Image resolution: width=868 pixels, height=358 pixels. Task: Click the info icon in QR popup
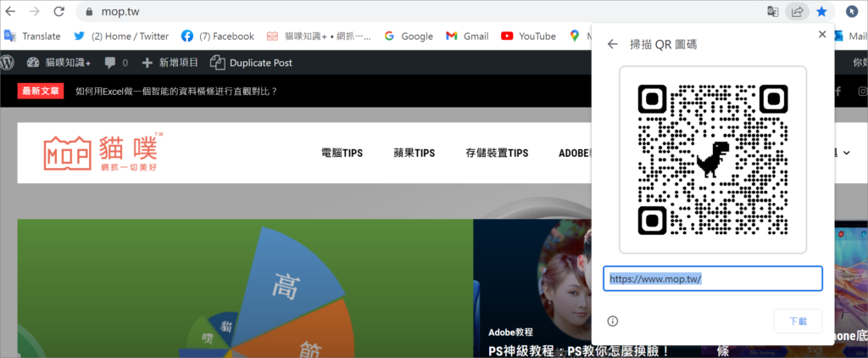point(612,321)
